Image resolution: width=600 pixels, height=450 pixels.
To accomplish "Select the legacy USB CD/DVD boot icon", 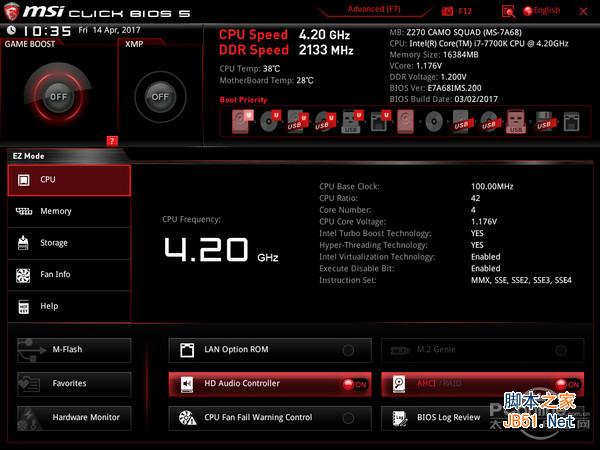I will pos(489,122).
